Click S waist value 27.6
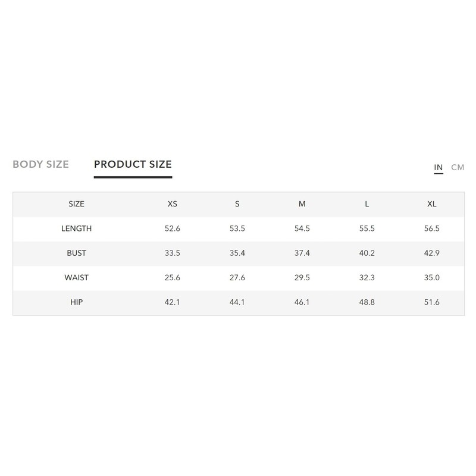476x476 pixels. point(237,278)
